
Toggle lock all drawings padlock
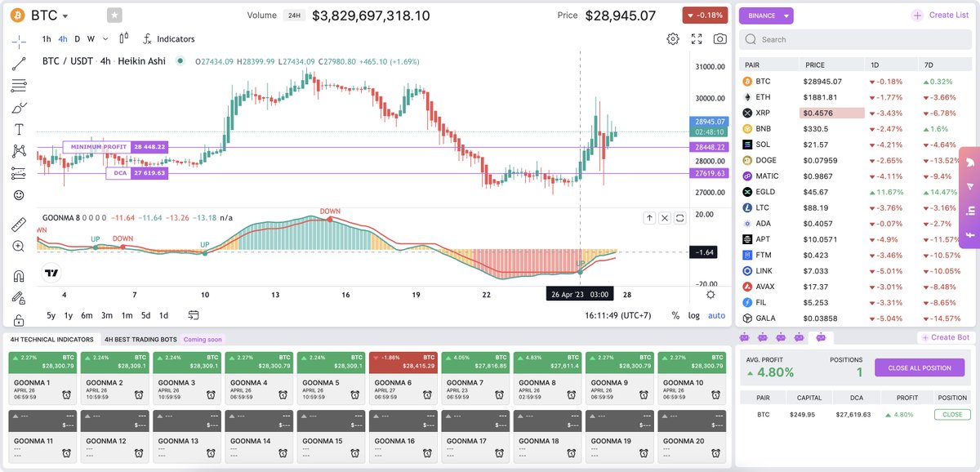[x=19, y=319]
